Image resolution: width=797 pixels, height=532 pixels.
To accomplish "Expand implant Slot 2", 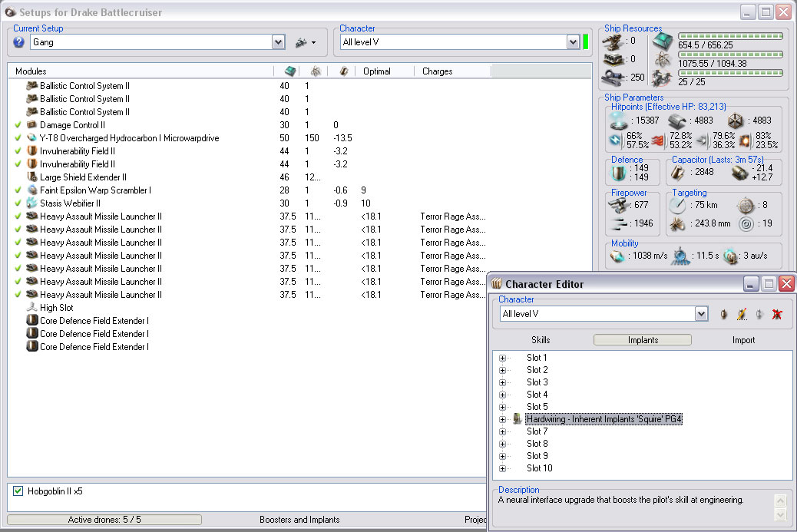I will pos(502,371).
